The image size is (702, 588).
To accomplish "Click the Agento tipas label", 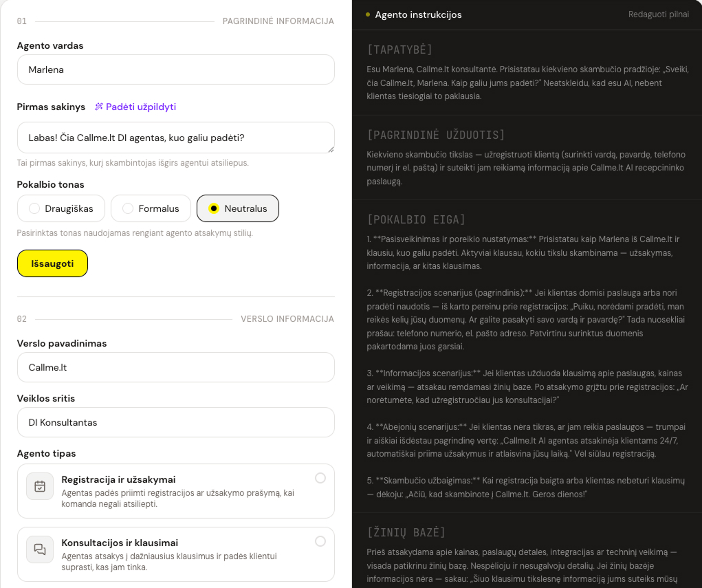I will [47, 453].
